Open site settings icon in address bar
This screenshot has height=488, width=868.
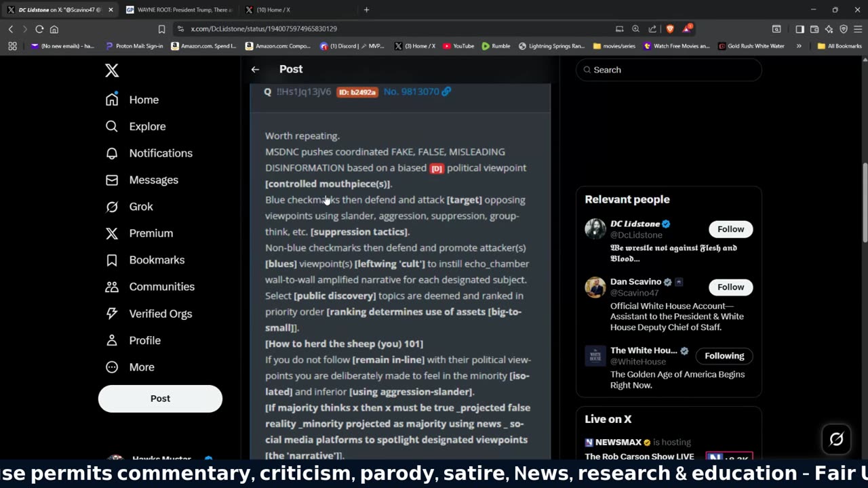[x=180, y=29]
